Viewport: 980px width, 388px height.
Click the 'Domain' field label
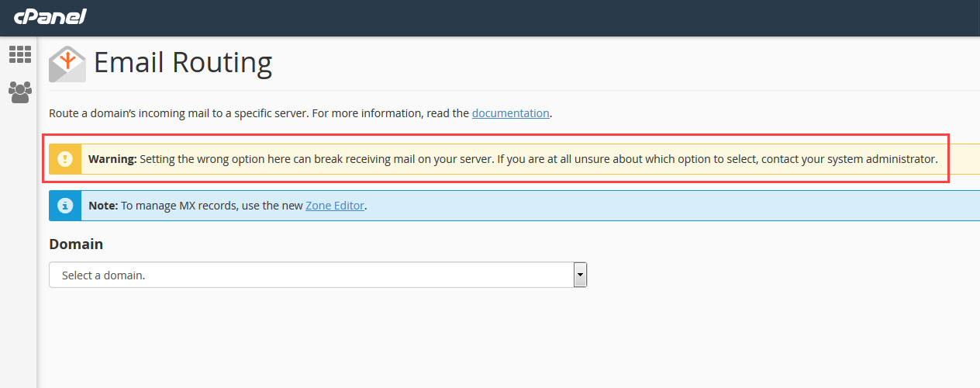76,244
